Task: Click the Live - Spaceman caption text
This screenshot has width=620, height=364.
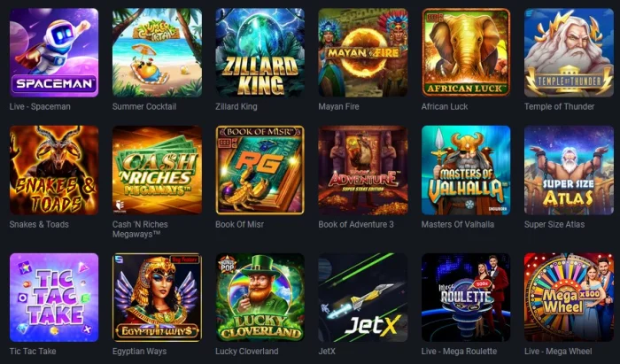Action: [x=40, y=106]
